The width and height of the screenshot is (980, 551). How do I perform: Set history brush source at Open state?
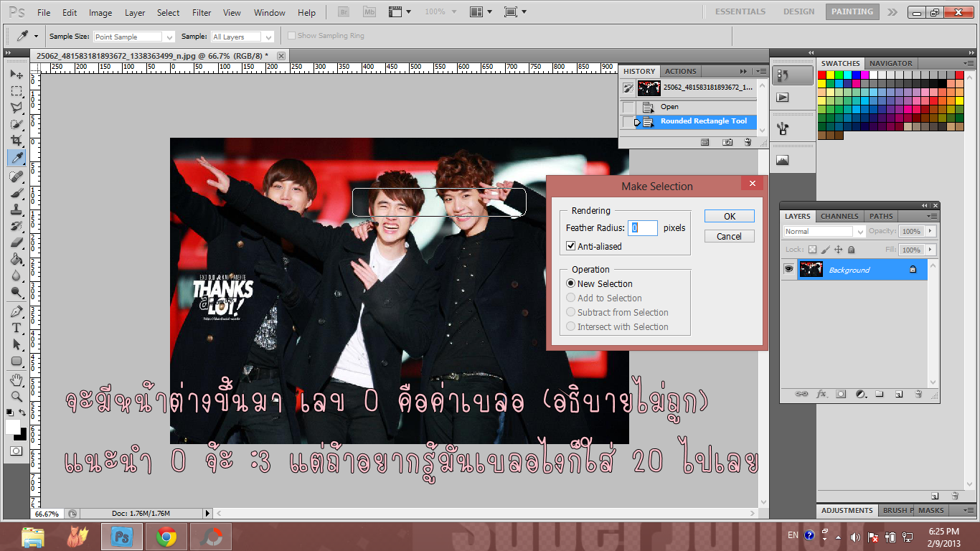628,107
